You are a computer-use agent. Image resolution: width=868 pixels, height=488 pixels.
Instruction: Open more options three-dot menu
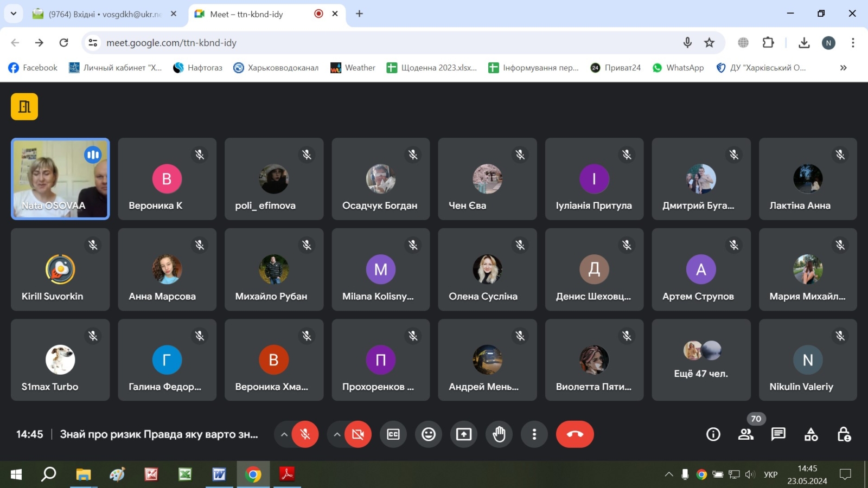[x=534, y=434]
